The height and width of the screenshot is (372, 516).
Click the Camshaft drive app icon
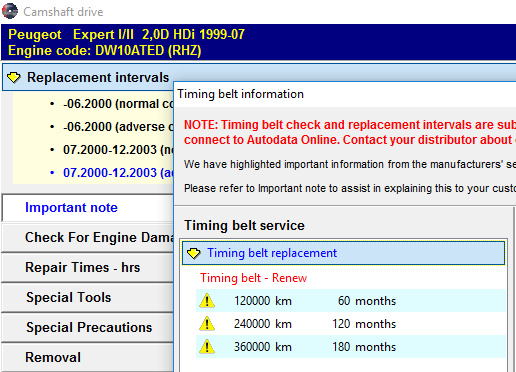pos(10,11)
